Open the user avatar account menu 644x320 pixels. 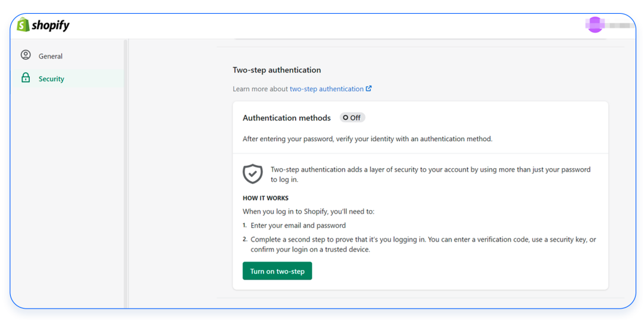point(595,25)
